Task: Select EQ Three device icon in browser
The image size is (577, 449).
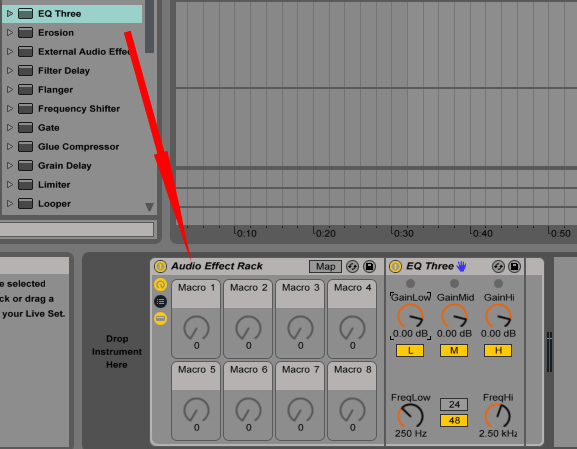Action: [25, 14]
